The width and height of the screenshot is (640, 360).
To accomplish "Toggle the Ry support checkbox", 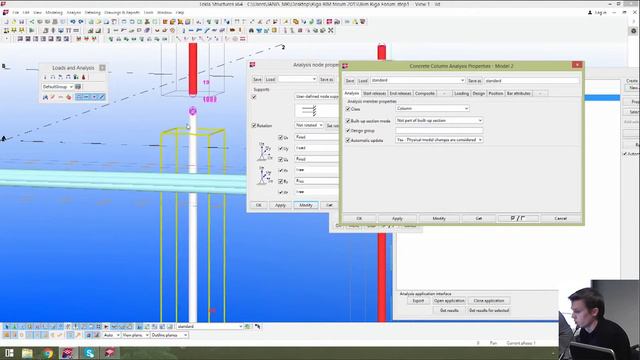I will click(280, 181).
